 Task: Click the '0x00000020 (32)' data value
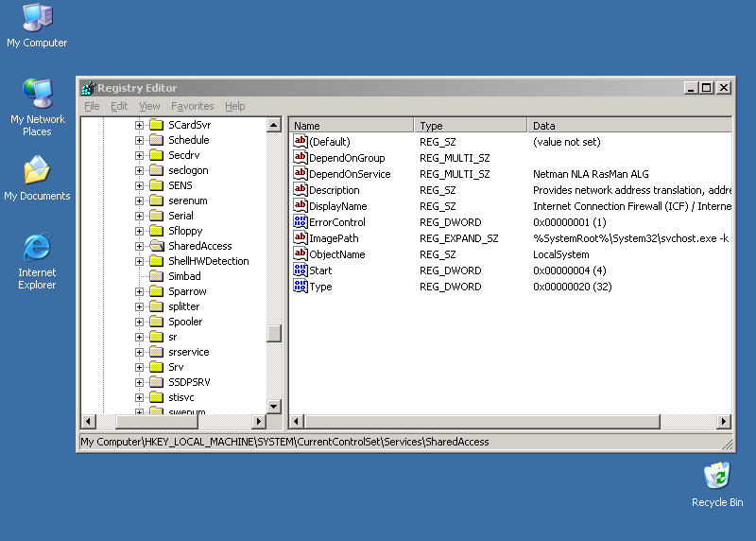573,287
